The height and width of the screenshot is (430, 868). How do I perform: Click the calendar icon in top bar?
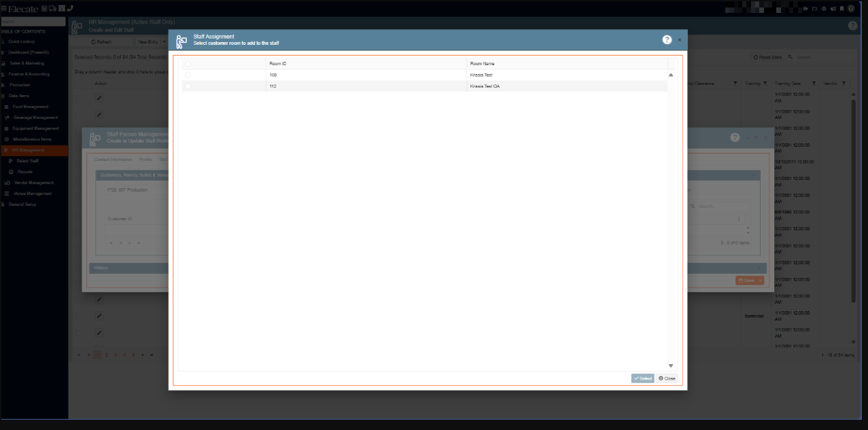pyautogui.click(x=45, y=8)
